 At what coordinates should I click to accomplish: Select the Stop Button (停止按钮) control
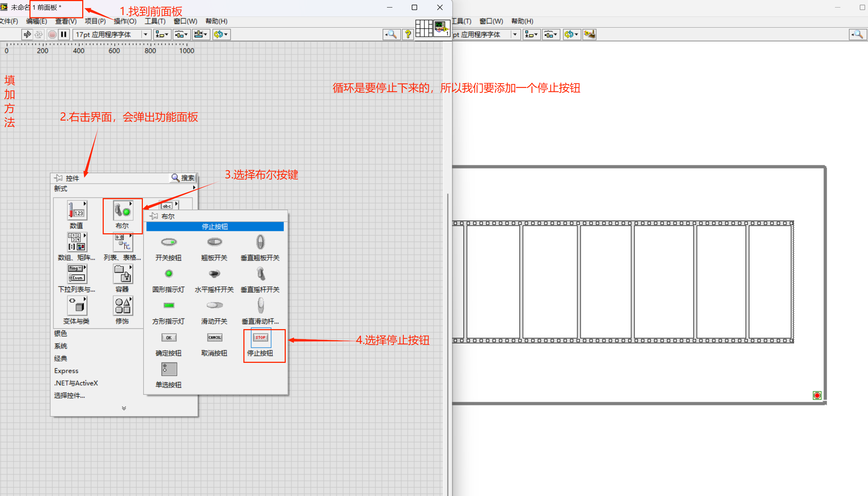point(260,338)
